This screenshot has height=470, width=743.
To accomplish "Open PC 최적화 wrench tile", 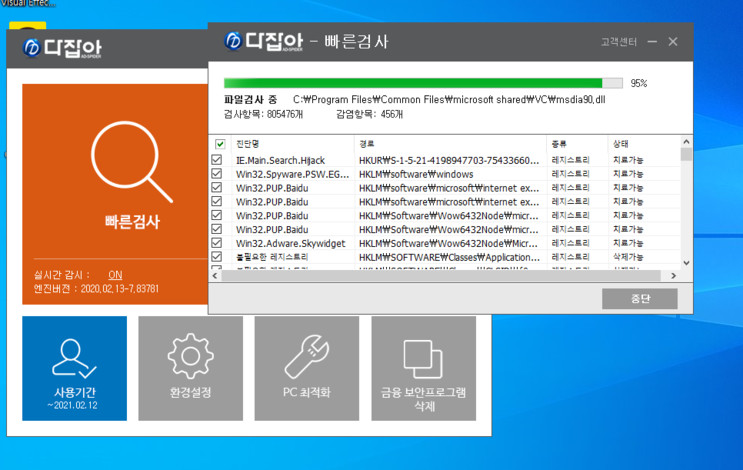I will pos(307,368).
